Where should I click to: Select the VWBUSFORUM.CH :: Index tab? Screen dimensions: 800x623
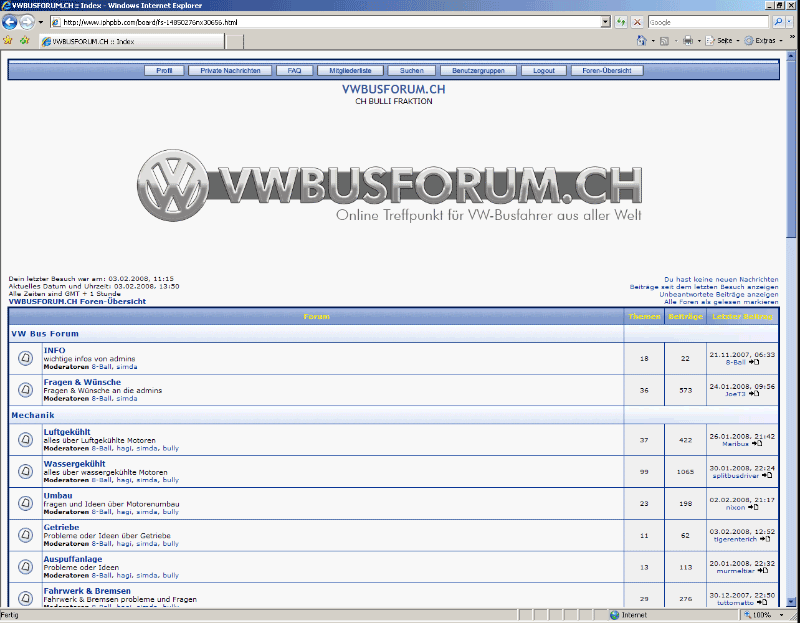(x=132, y=41)
